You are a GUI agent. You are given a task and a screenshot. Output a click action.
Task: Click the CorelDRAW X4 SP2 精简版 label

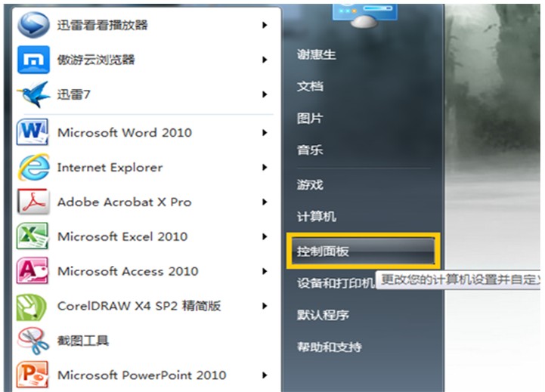point(139,306)
